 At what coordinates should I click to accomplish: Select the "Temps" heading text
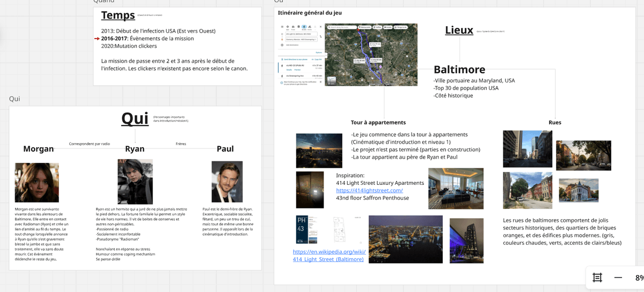(x=118, y=16)
